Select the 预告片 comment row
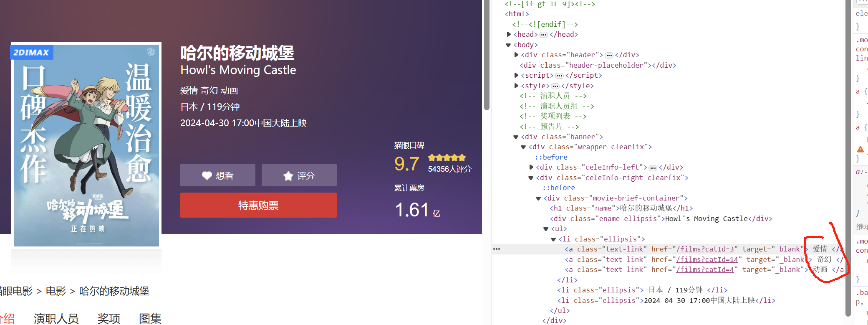 tap(549, 127)
